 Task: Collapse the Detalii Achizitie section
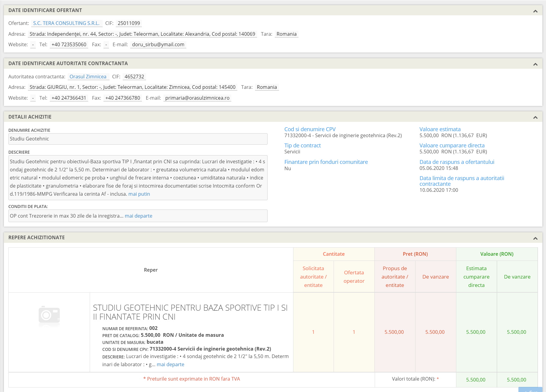pyautogui.click(x=535, y=117)
